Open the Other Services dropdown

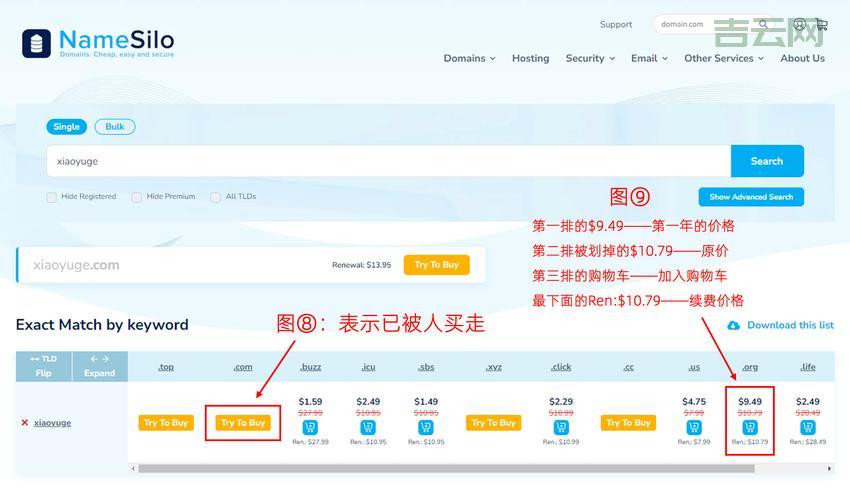tap(723, 58)
